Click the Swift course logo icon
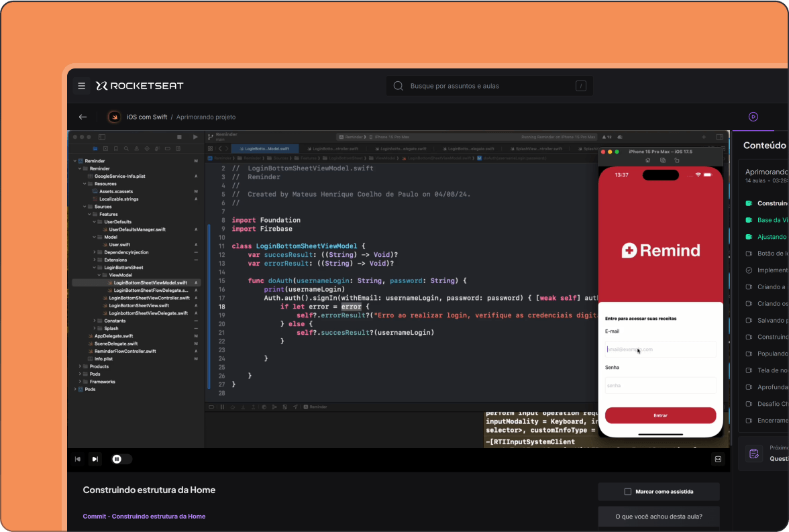Image resolution: width=789 pixels, height=532 pixels. click(115, 117)
